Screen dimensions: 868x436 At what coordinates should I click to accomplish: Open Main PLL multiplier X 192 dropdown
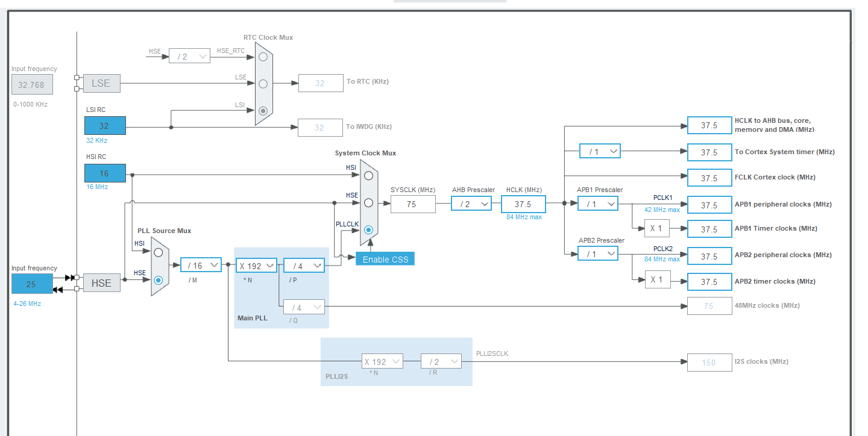256,266
